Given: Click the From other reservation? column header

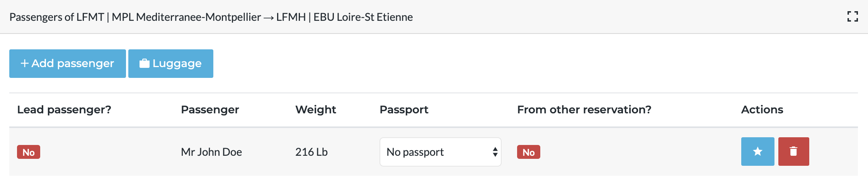Looking at the screenshot, I should tap(584, 109).
